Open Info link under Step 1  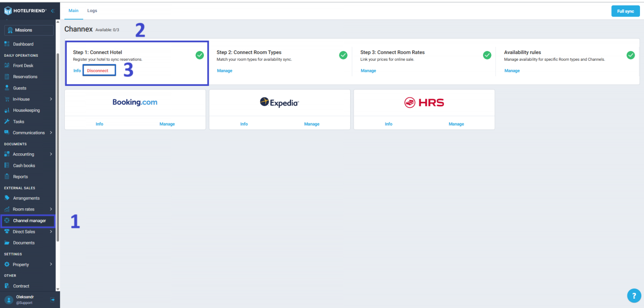[x=77, y=71]
